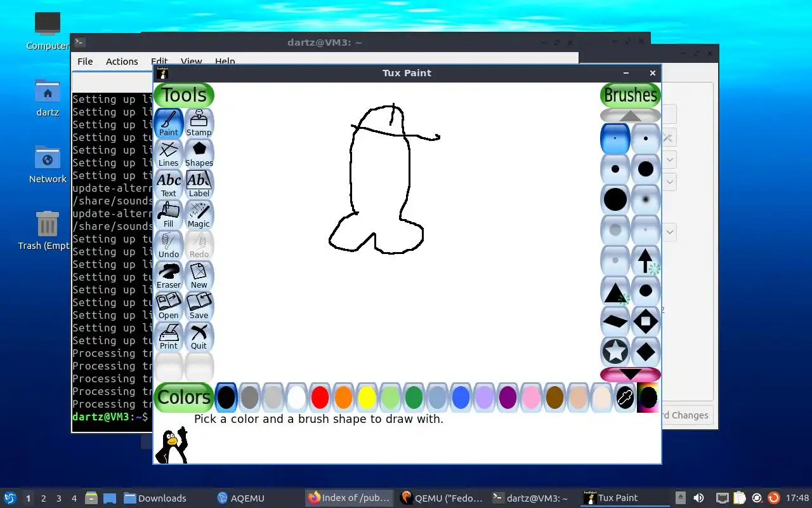The image size is (812, 508).
Task: Pick the solid diamond brush
Action: pyautogui.click(x=646, y=352)
